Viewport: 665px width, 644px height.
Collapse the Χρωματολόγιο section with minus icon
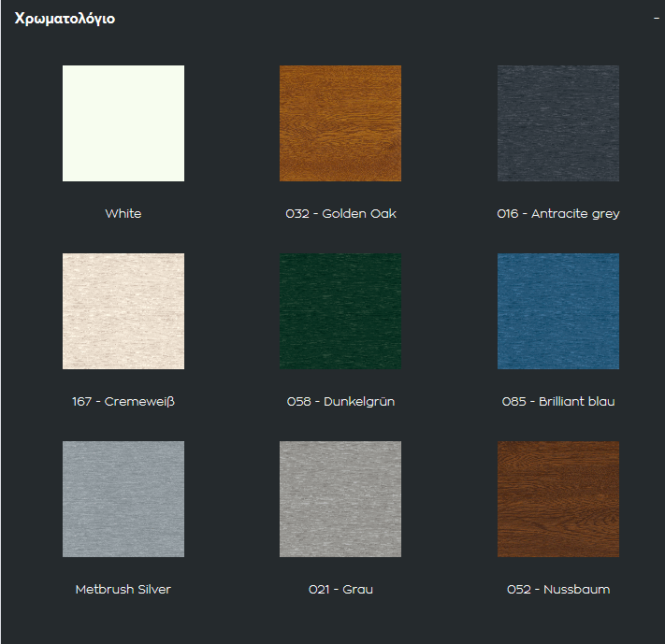click(x=657, y=19)
